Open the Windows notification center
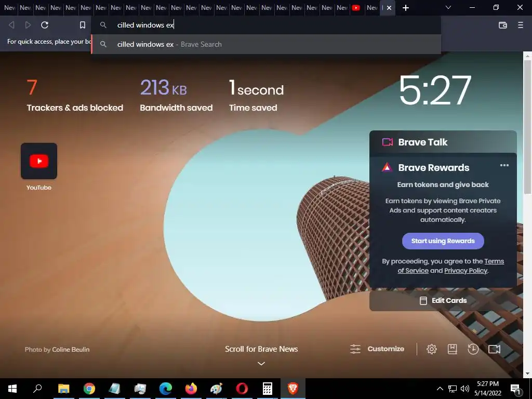The height and width of the screenshot is (399, 532). [x=515, y=389]
